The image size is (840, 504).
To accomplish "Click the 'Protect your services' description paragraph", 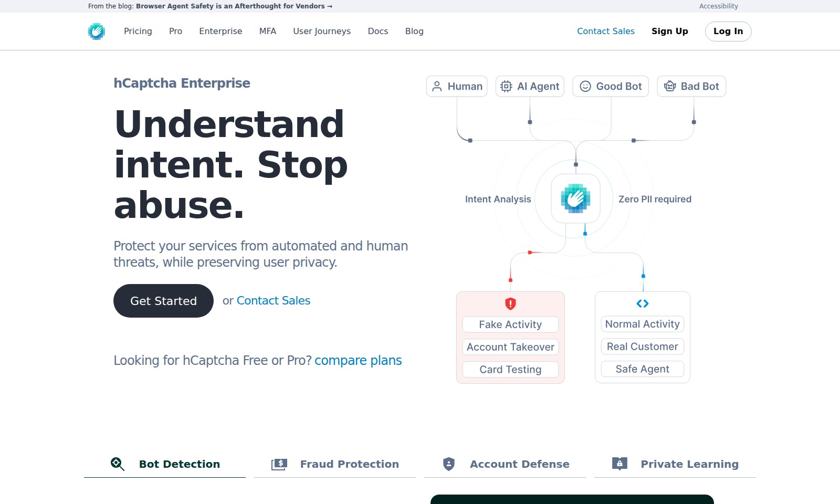I will 261,254.
